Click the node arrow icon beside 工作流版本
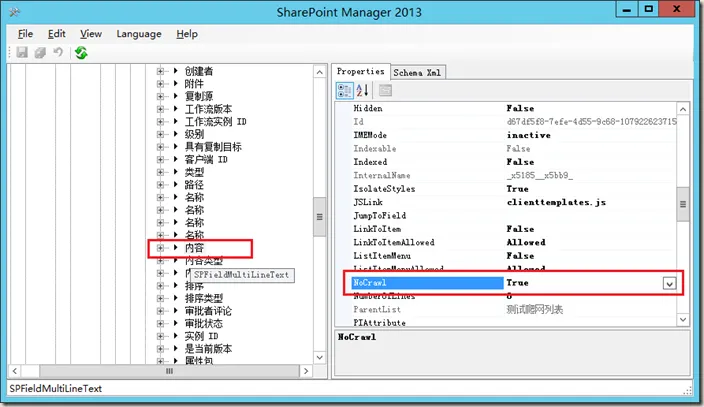The image size is (704, 407). pos(176,109)
